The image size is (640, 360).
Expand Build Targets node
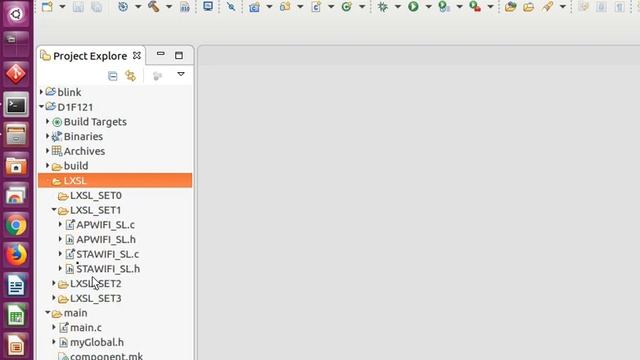coord(47,121)
